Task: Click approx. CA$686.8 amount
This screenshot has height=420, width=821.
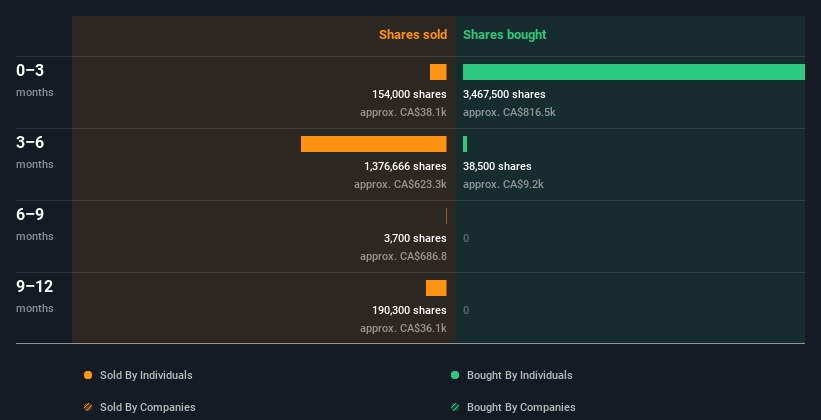Action: coord(403,256)
